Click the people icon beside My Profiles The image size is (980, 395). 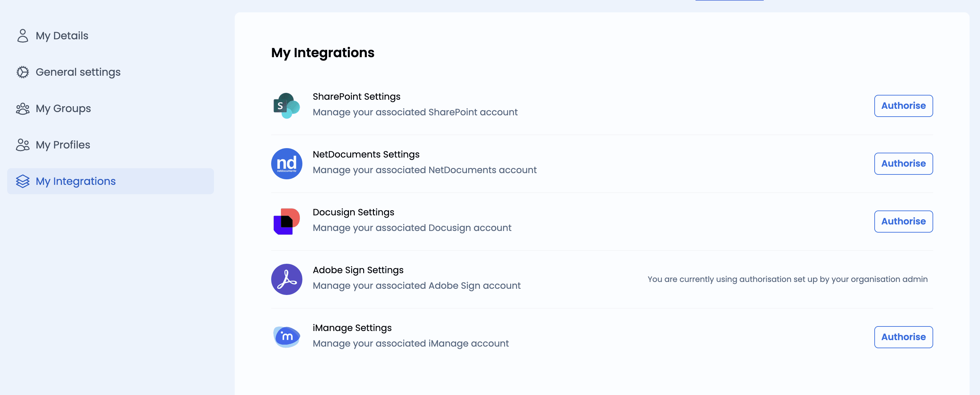pos(23,145)
